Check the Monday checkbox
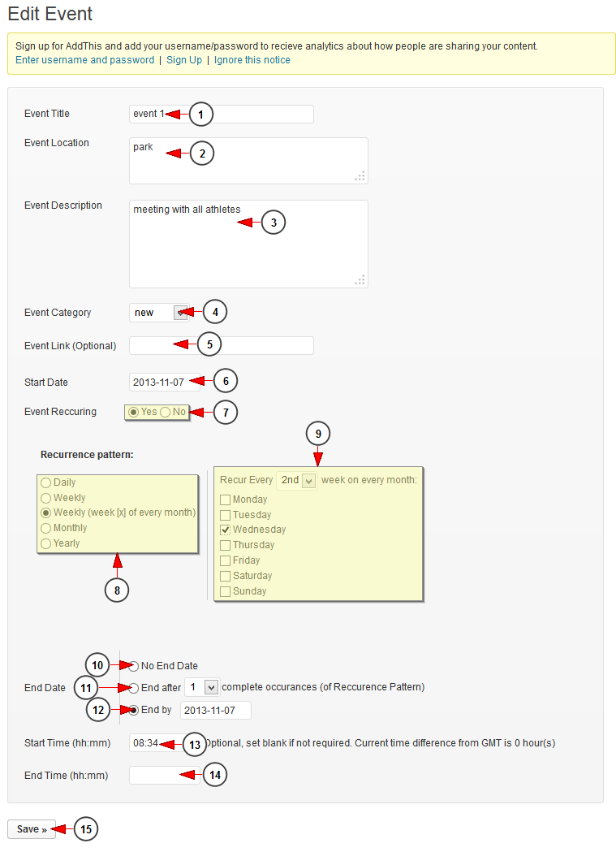This screenshot has height=852, width=616. click(x=226, y=500)
